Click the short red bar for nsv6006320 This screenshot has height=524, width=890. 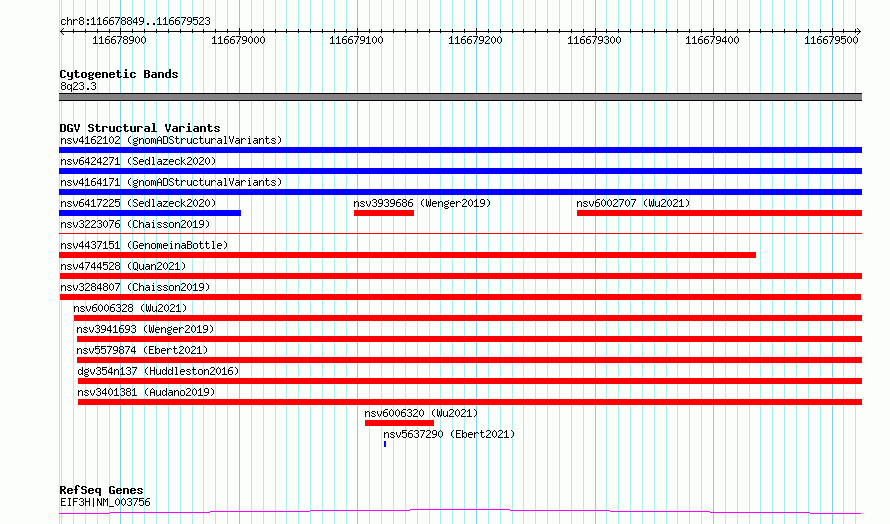coord(400,423)
